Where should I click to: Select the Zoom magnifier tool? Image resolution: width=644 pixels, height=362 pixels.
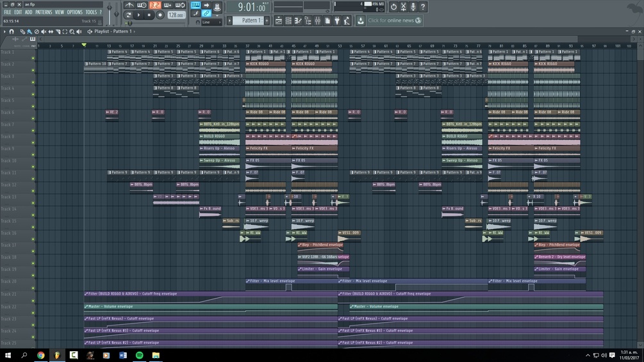point(72,31)
